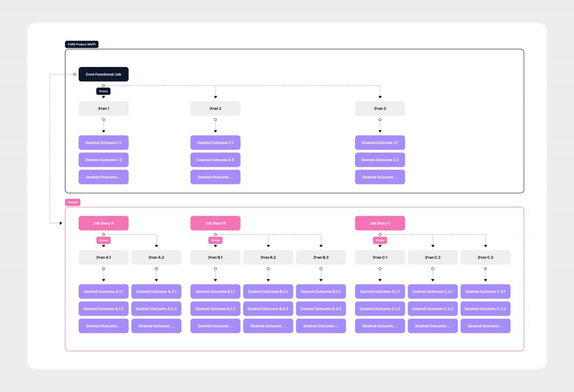Select the Desired Outcome A.1.2 card
The height and width of the screenshot is (392, 574).
[x=103, y=309]
